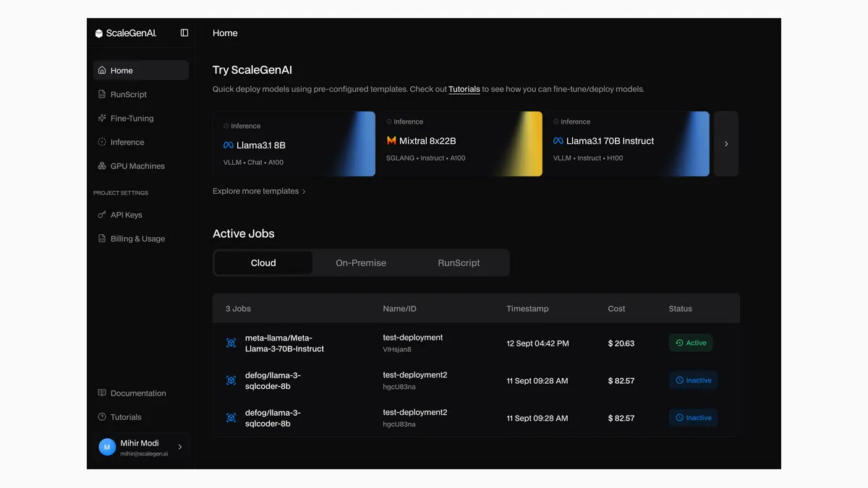Click the $ 20.63 cost value
868x488 pixels.
621,343
